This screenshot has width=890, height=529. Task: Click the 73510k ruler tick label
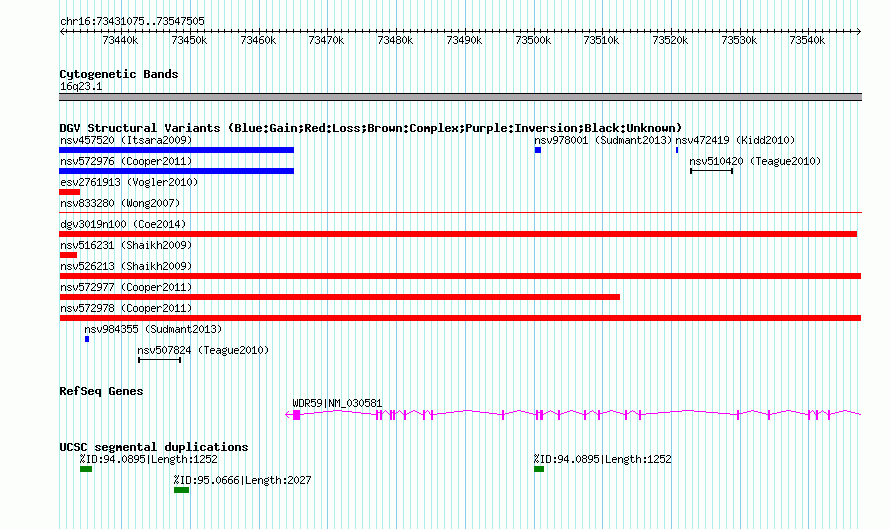[601, 40]
